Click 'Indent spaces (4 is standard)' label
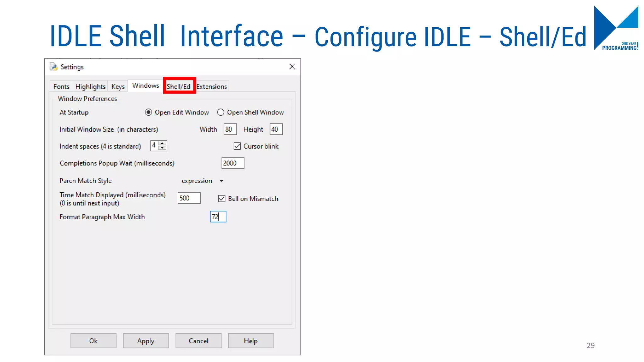 click(100, 146)
